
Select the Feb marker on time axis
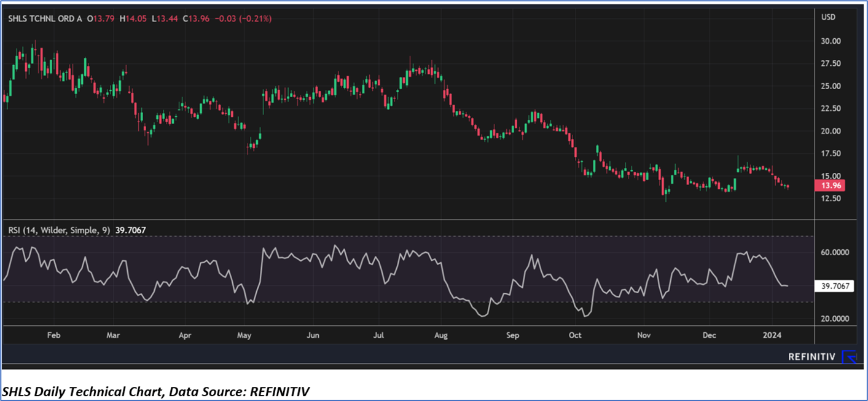coord(54,336)
